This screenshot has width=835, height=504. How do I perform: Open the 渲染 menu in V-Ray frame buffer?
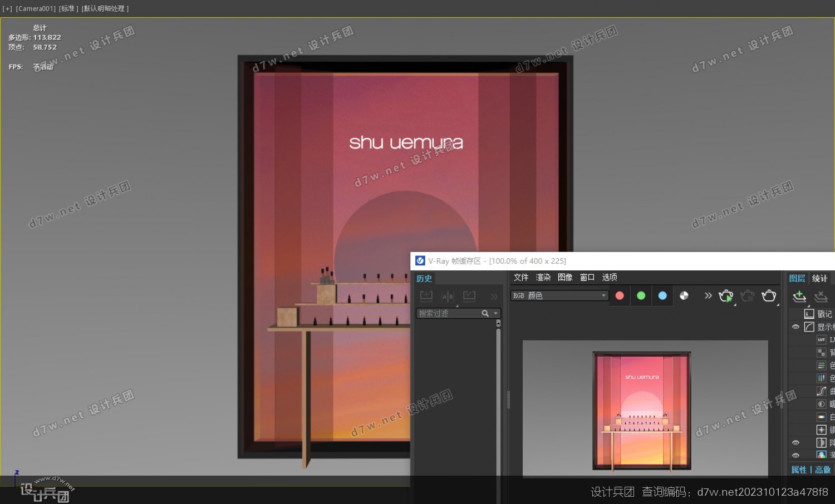[x=543, y=277]
